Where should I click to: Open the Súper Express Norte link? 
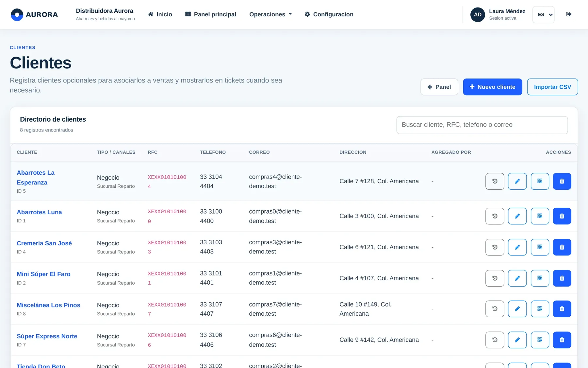coord(47,336)
